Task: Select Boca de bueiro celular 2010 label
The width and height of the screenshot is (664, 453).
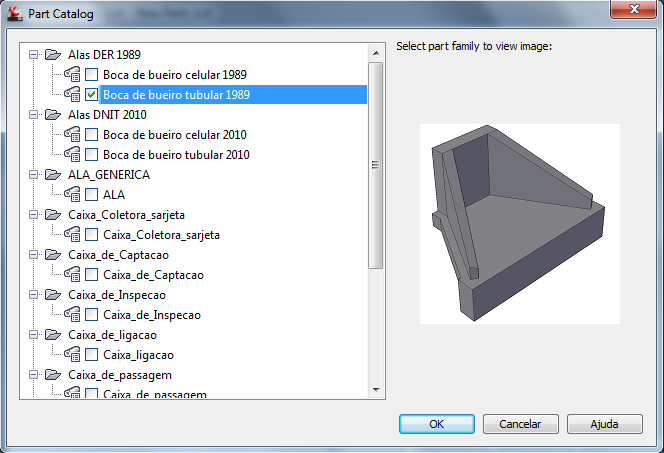Action: click(x=175, y=135)
